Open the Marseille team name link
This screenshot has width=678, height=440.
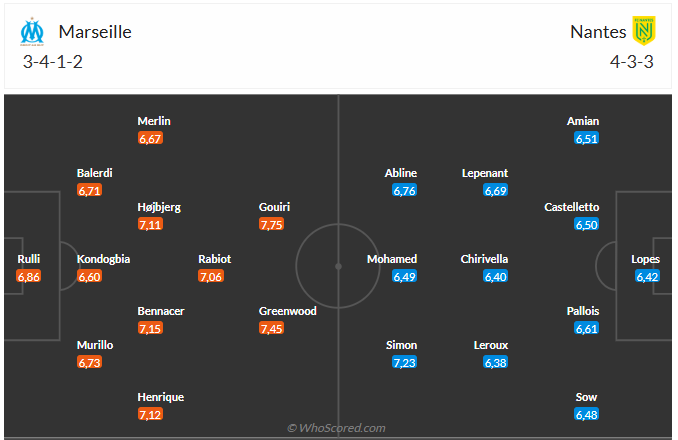tap(95, 32)
